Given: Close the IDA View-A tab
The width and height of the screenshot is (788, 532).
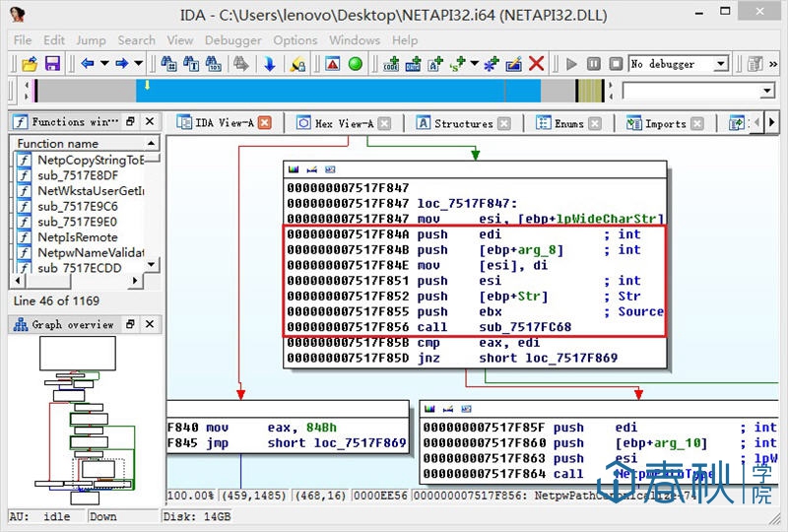Looking at the screenshot, I should click(264, 123).
